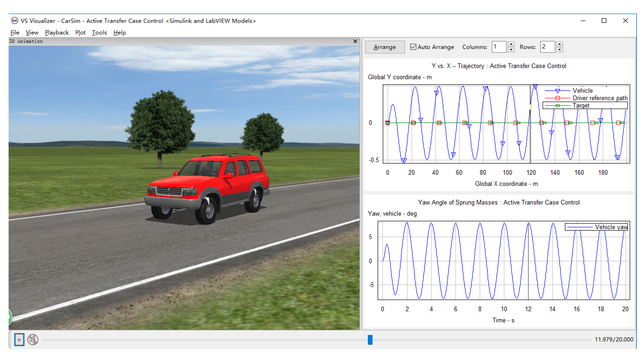Click the VS Visualizer app icon in title bar
This screenshot has height=360, width=644.
[x=15, y=20]
